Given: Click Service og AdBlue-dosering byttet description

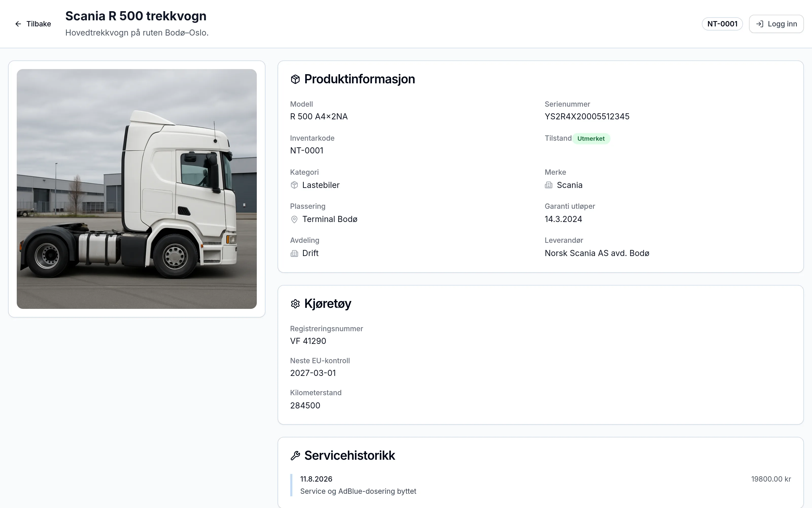Looking at the screenshot, I should [x=358, y=491].
